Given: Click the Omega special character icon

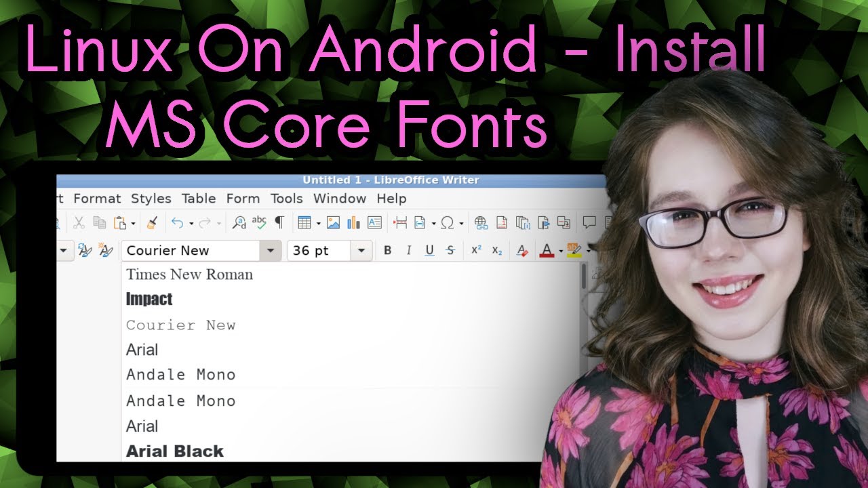Looking at the screenshot, I should (x=448, y=222).
